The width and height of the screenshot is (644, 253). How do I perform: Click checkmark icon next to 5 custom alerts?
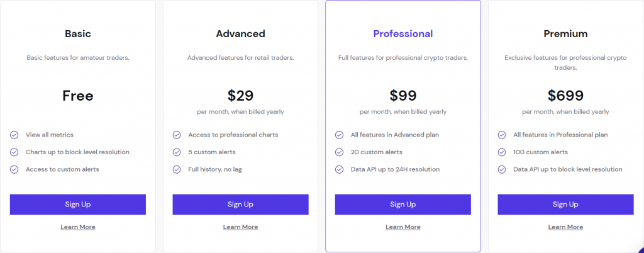coord(177,152)
